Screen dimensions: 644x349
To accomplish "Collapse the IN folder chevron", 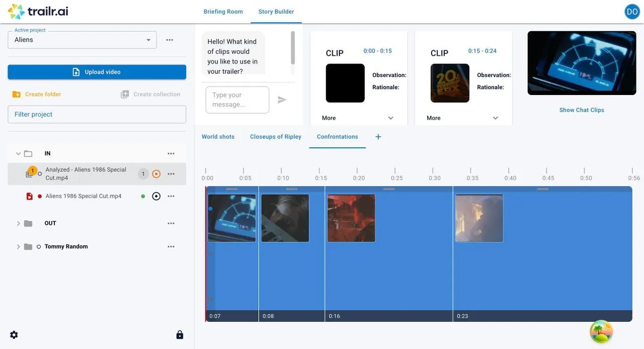I will [18, 153].
